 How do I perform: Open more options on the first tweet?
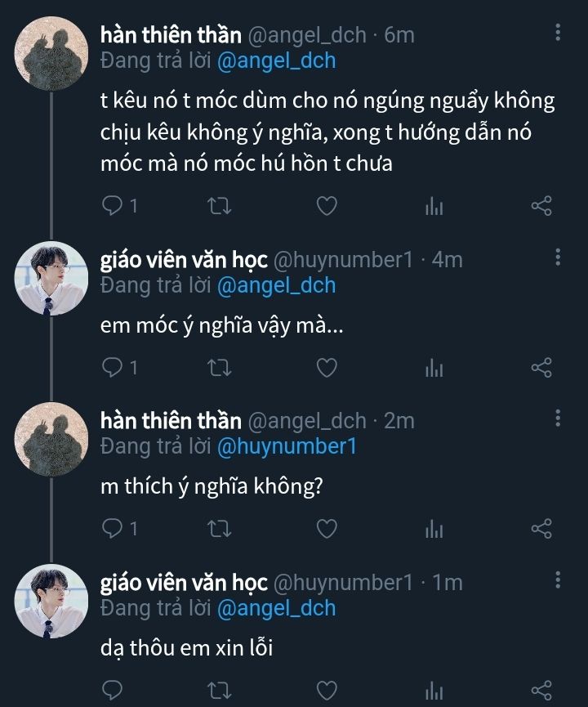coord(558,33)
